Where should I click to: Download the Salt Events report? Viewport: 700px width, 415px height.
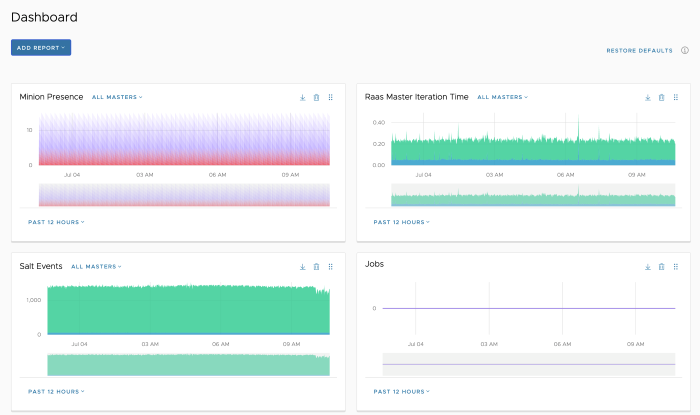[303, 267]
